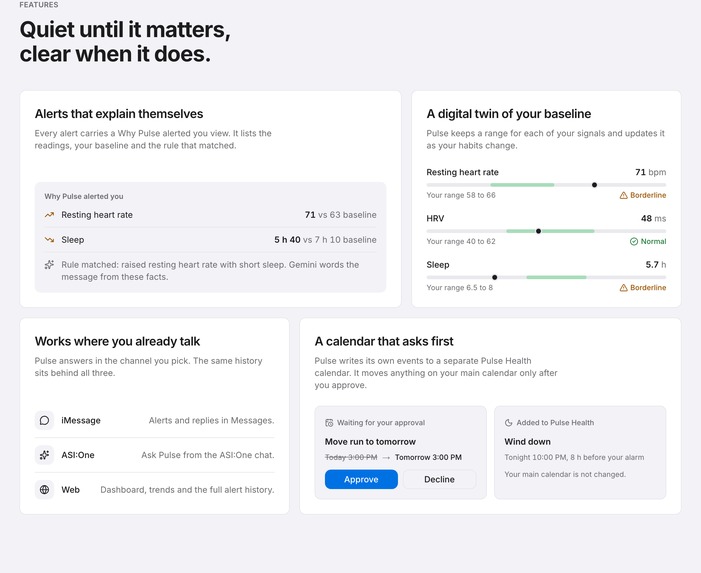The height and width of the screenshot is (573, 701).
Task: Click the Sleep range slider dot
Action: (x=494, y=277)
